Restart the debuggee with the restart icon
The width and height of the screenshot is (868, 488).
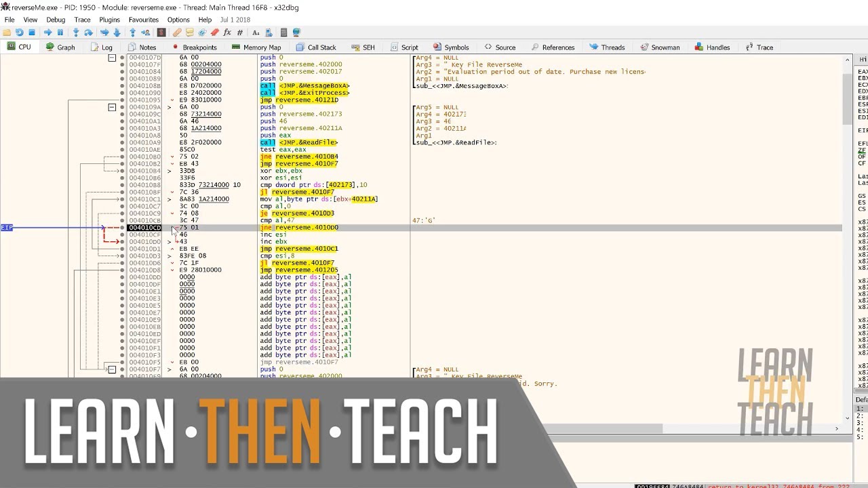(x=19, y=33)
